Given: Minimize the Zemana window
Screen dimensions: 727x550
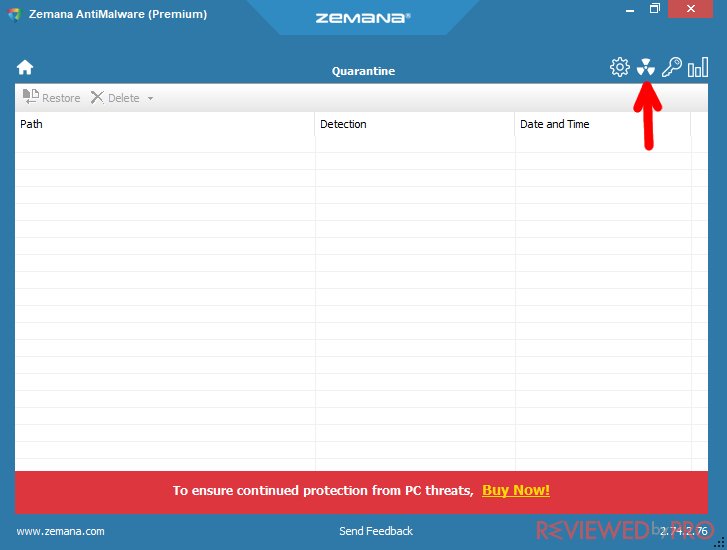Looking at the screenshot, I should pyautogui.click(x=630, y=9).
